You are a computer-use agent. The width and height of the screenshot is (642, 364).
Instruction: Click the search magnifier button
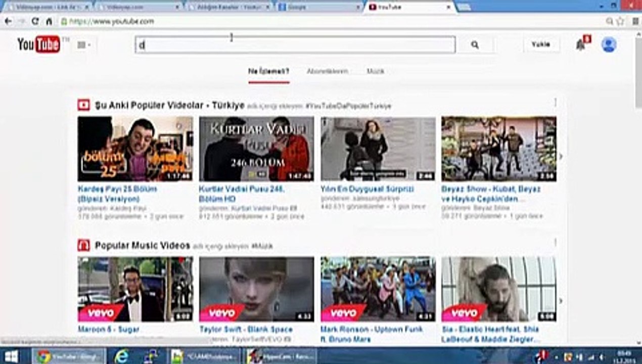pos(475,45)
